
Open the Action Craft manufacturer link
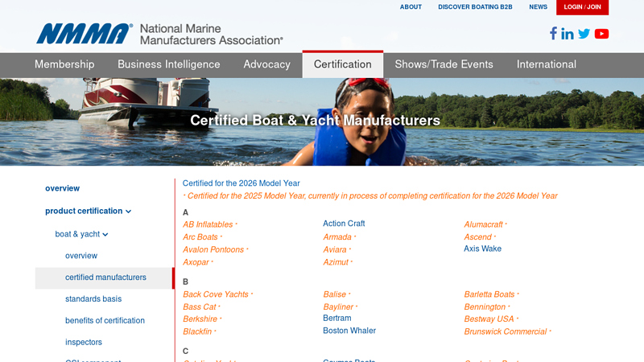[344, 224]
